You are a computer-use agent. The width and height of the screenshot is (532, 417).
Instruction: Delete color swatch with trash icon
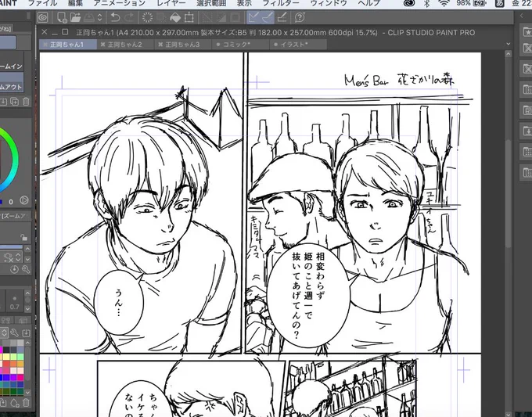click(x=26, y=403)
